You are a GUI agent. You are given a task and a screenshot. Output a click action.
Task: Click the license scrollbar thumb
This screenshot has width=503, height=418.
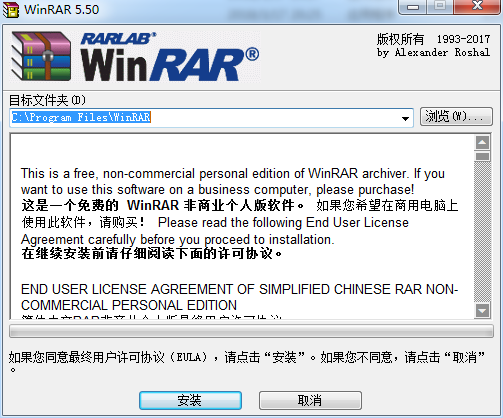(x=482, y=156)
